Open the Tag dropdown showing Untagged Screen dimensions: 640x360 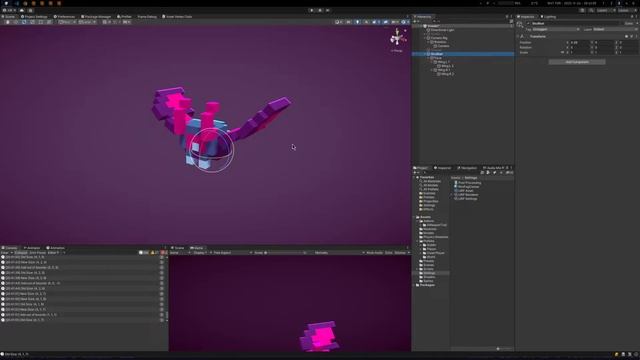coord(556,29)
